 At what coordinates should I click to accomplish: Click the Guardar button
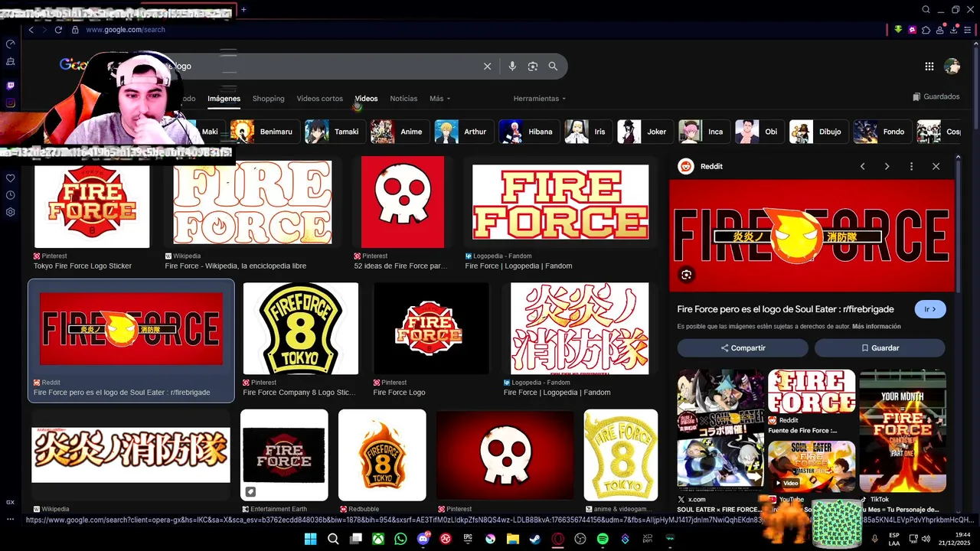(x=880, y=348)
